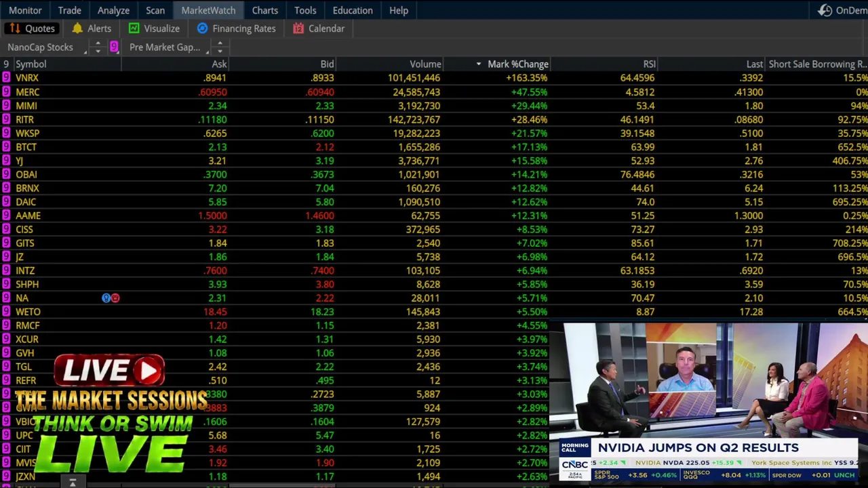Click the collapse arrow icon at bottom edge
The width and height of the screenshot is (868, 488).
point(73,483)
